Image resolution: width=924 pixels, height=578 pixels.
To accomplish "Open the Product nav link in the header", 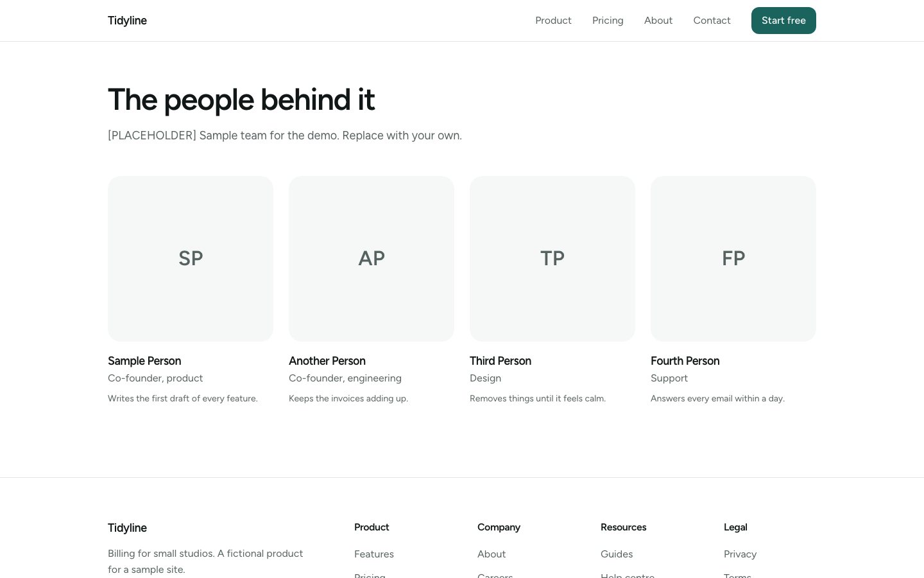I will click(553, 21).
